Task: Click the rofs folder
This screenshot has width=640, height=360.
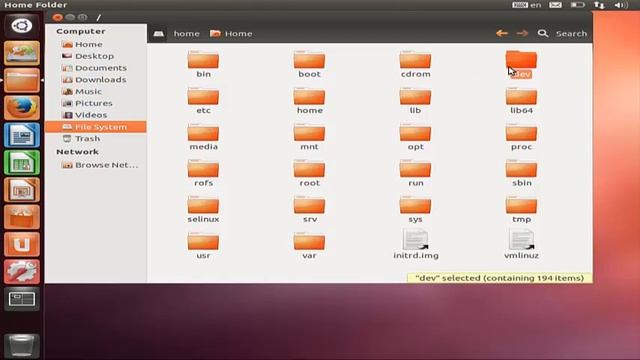Action: (x=203, y=173)
